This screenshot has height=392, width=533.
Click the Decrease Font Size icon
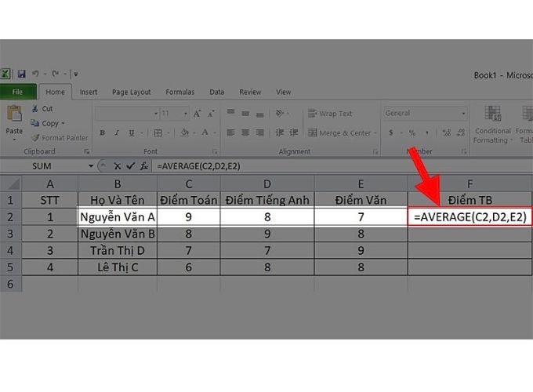211,114
